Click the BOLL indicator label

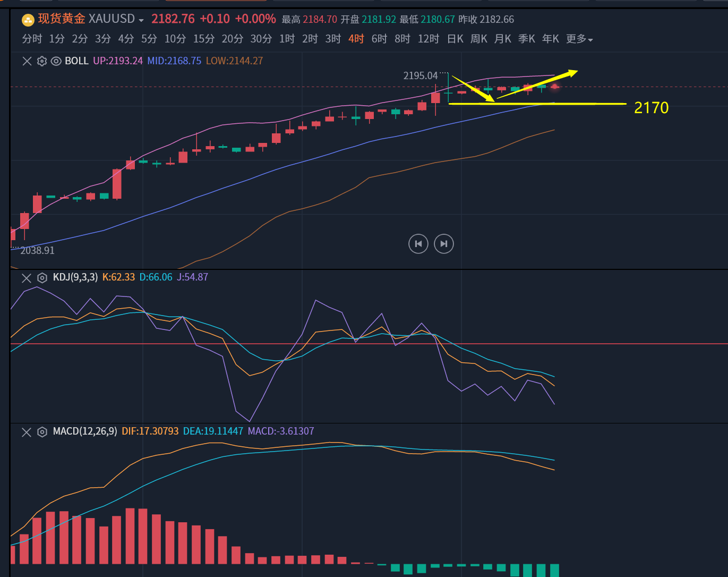coord(76,61)
